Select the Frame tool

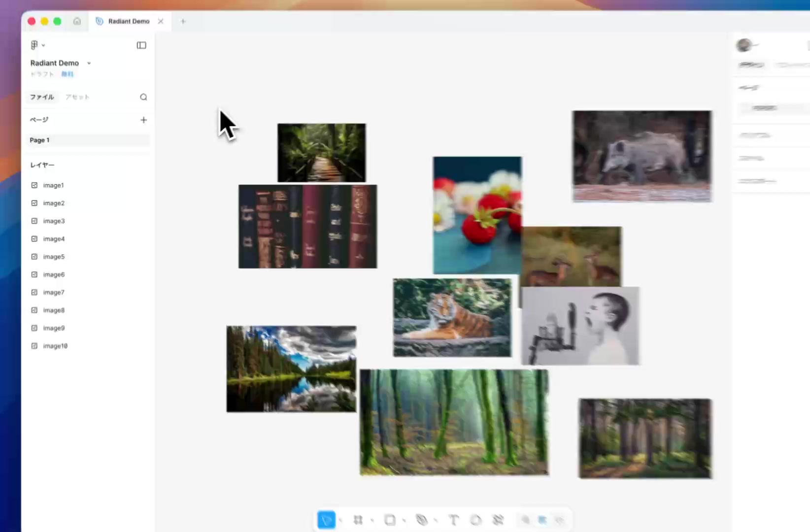pyautogui.click(x=358, y=520)
